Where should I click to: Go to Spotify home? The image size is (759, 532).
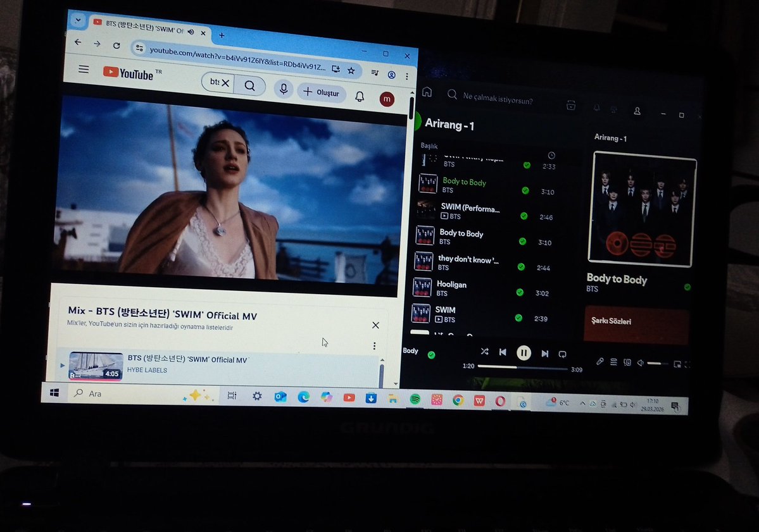pyautogui.click(x=427, y=91)
